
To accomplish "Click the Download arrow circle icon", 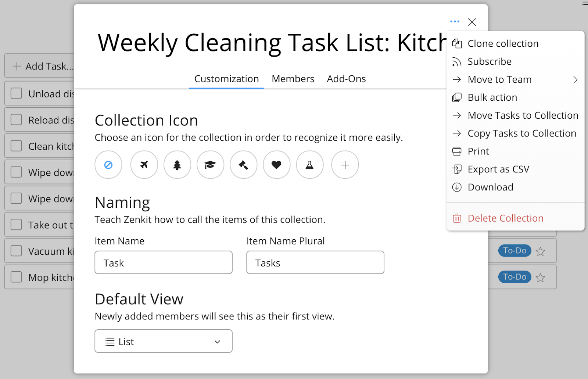I will click(x=457, y=187).
